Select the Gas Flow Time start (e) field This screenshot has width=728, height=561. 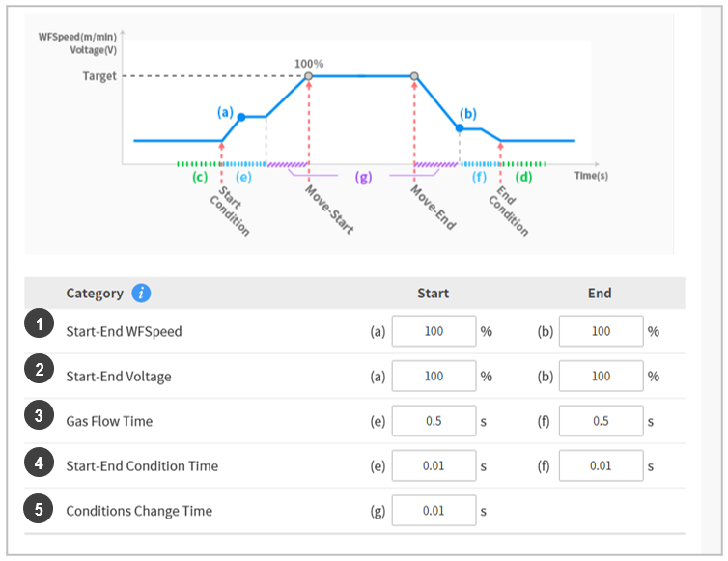coord(434,421)
